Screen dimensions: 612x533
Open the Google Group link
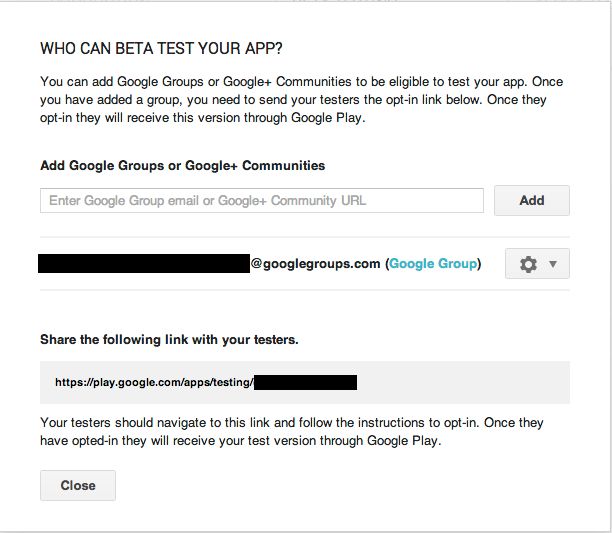coord(433,264)
